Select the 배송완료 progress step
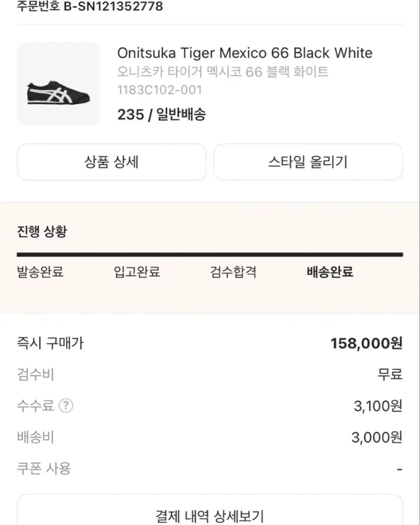 [330, 272]
